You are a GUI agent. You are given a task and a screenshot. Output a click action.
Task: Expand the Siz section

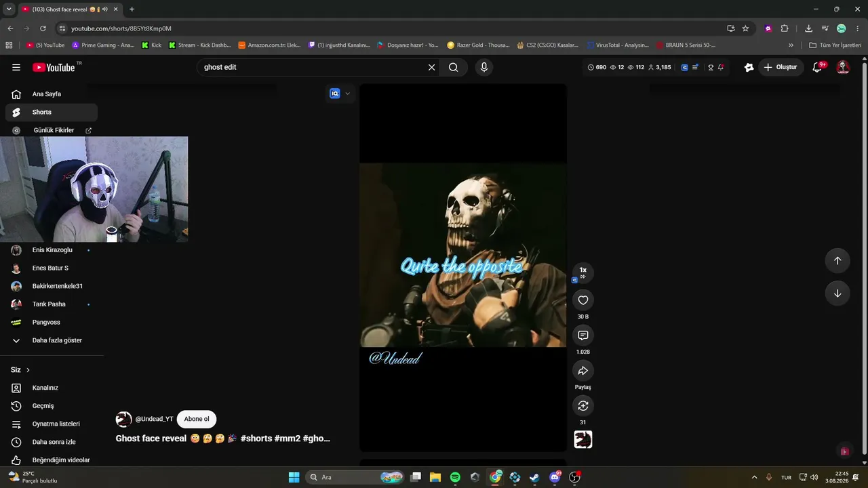[20, 370]
